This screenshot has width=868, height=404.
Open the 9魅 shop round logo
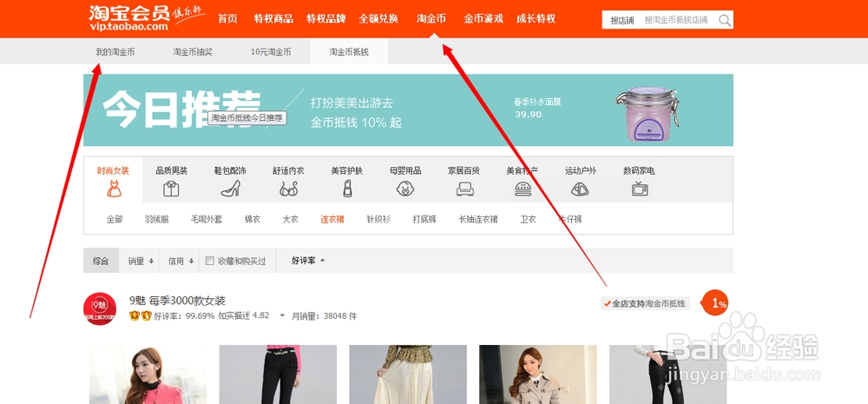[x=100, y=309]
